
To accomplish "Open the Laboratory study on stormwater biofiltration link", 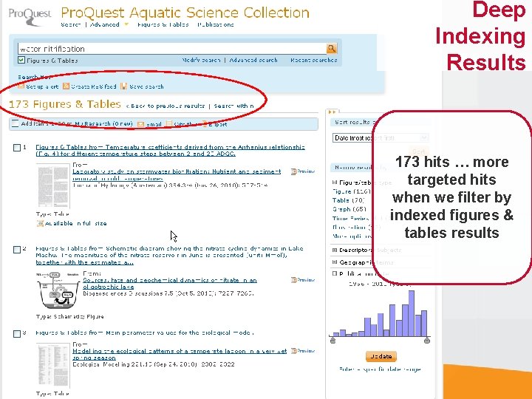I will (177, 174).
